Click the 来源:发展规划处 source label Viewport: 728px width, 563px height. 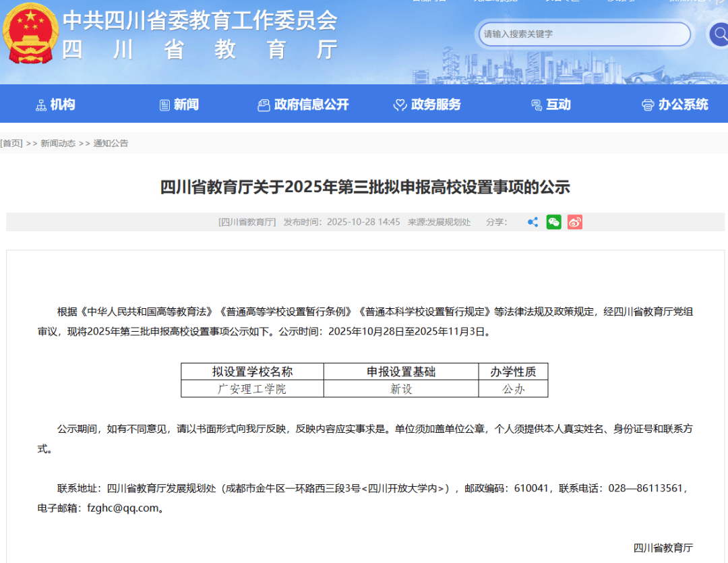439,222
